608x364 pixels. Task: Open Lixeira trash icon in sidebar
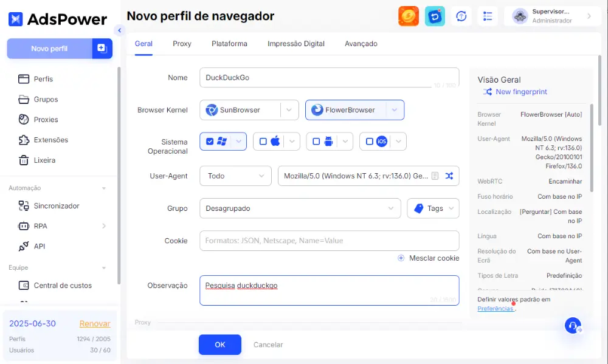(24, 160)
